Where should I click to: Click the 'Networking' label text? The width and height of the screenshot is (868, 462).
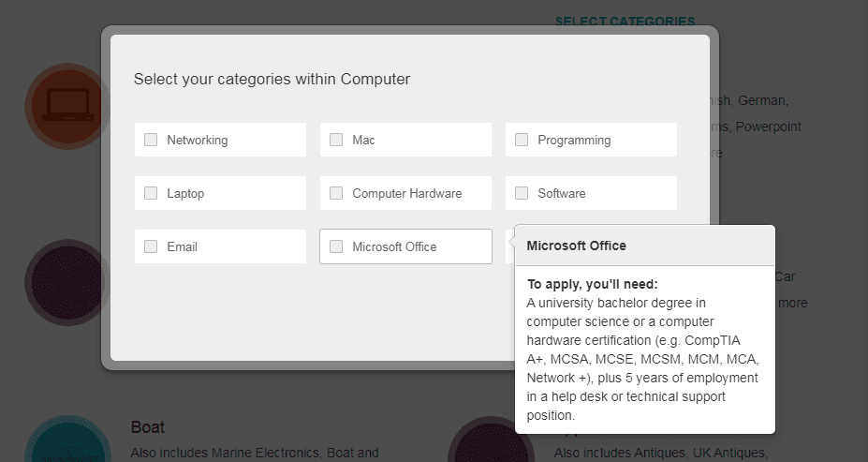(197, 141)
